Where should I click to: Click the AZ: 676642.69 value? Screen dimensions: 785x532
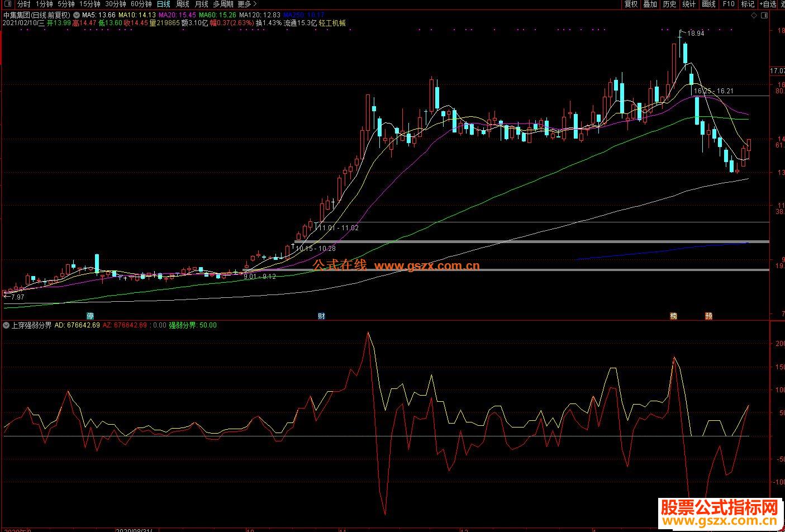(x=125, y=325)
